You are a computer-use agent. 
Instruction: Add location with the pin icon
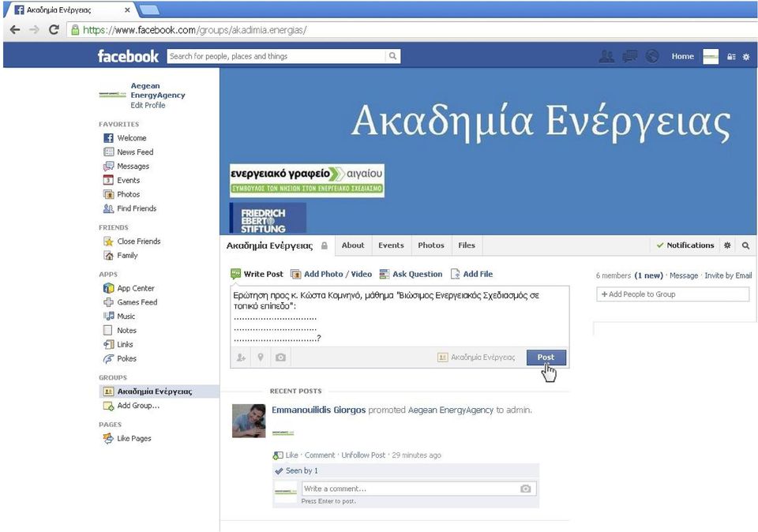[261, 358]
